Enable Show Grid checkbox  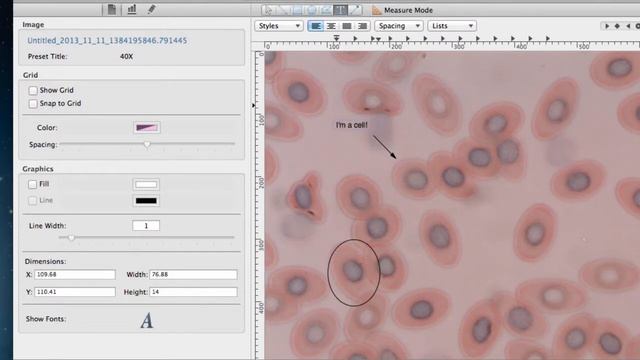[x=33, y=90]
